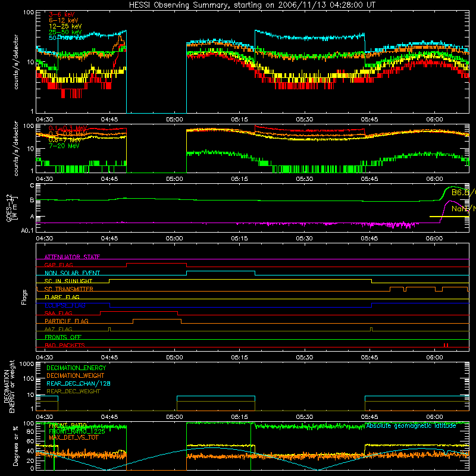Select the BAD_PACKETS flag label

coord(65,345)
